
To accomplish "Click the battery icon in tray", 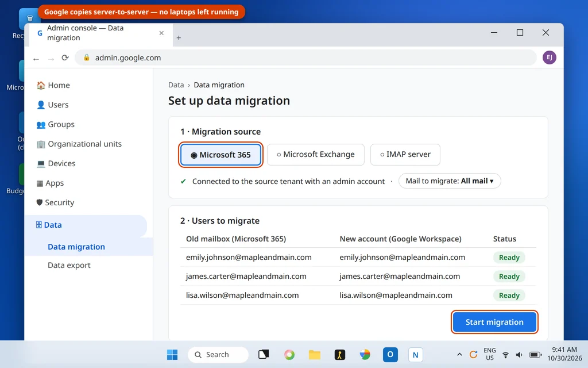I will tap(535, 355).
